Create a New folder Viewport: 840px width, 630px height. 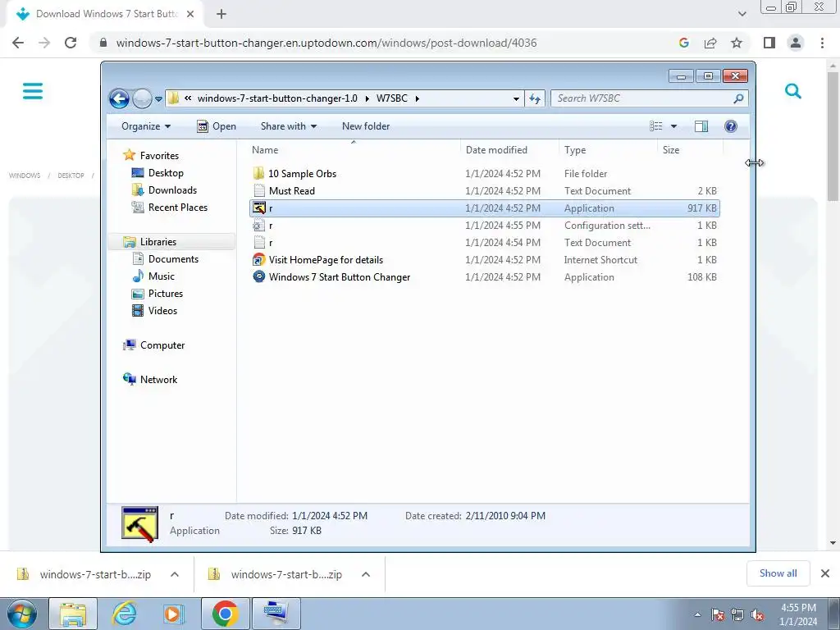pyautogui.click(x=366, y=126)
